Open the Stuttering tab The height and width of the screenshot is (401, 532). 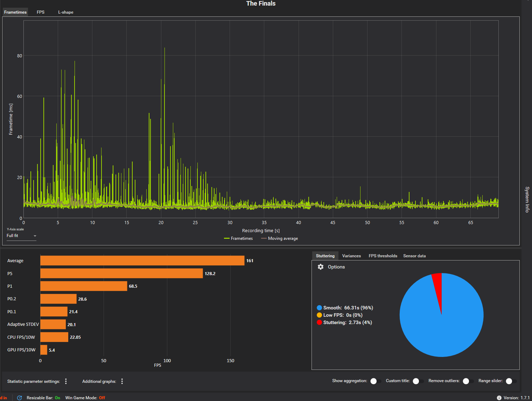pos(325,256)
